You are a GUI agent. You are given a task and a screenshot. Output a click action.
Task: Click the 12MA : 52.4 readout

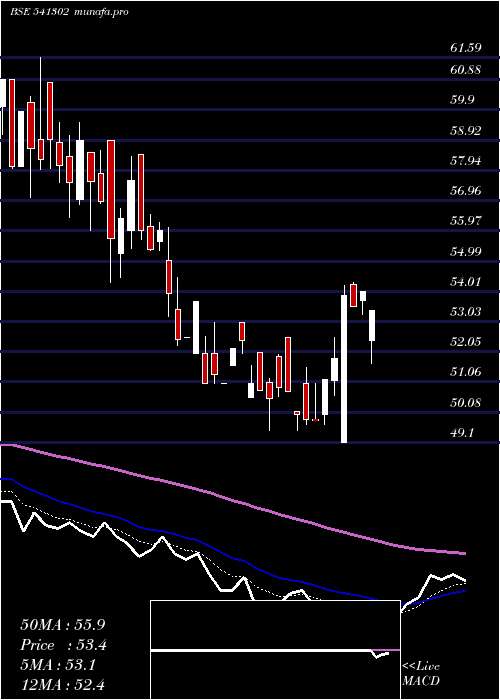pyautogui.click(x=62, y=684)
